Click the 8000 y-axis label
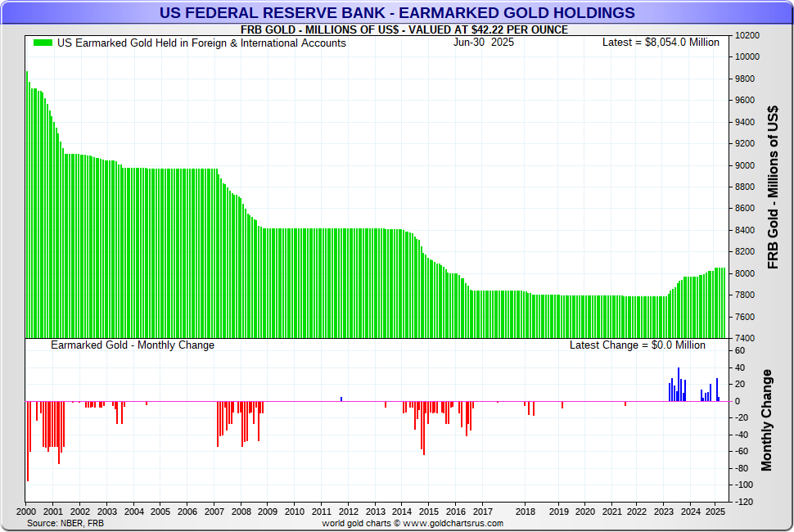The image size is (794, 532). coord(745,273)
